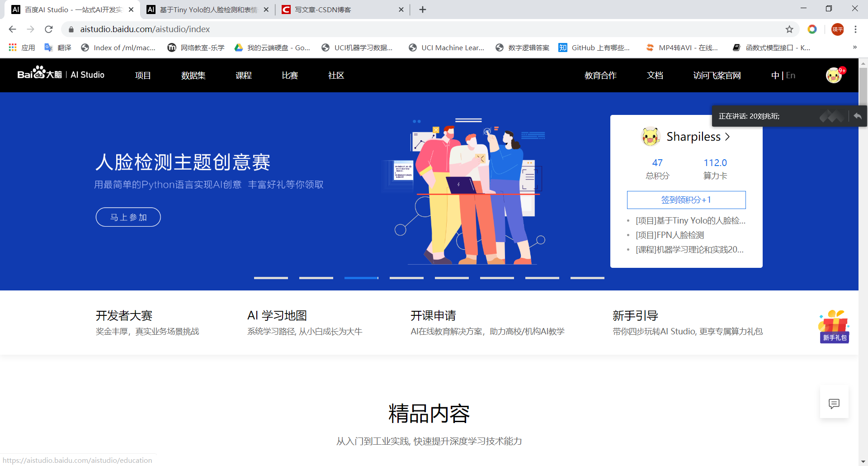Click the 112.0 算力卡 value
This screenshot has height=466, width=868.
(x=715, y=163)
